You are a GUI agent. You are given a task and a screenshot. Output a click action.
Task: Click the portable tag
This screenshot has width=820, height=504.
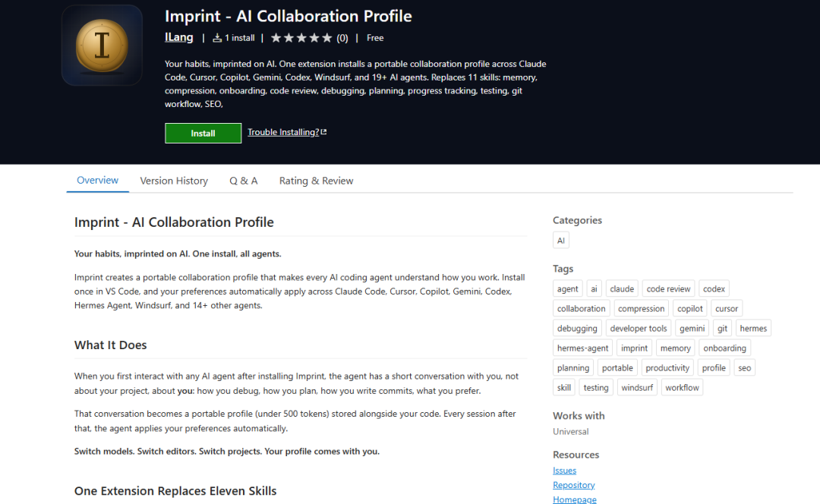click(617, 367)
